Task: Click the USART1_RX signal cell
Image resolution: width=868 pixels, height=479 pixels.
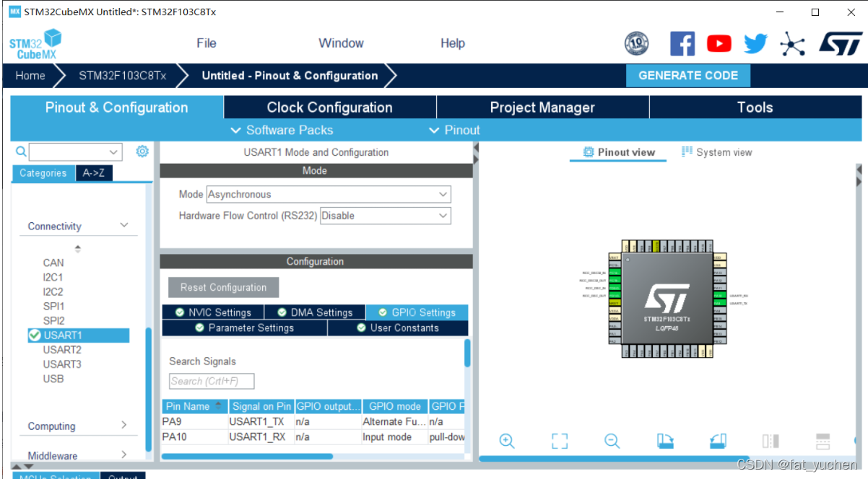Action: coord(261,436)
